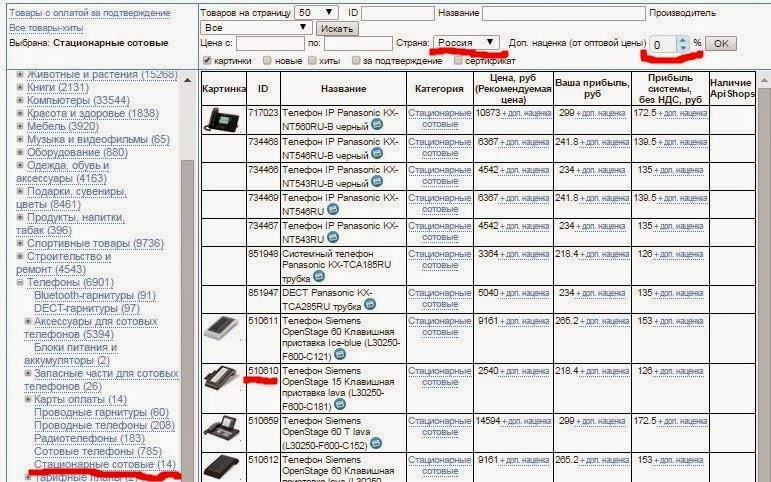Open the Все товары-хиты link
Image resolution: width=771 pixels, height=482 pixels.
coord(46,28)
